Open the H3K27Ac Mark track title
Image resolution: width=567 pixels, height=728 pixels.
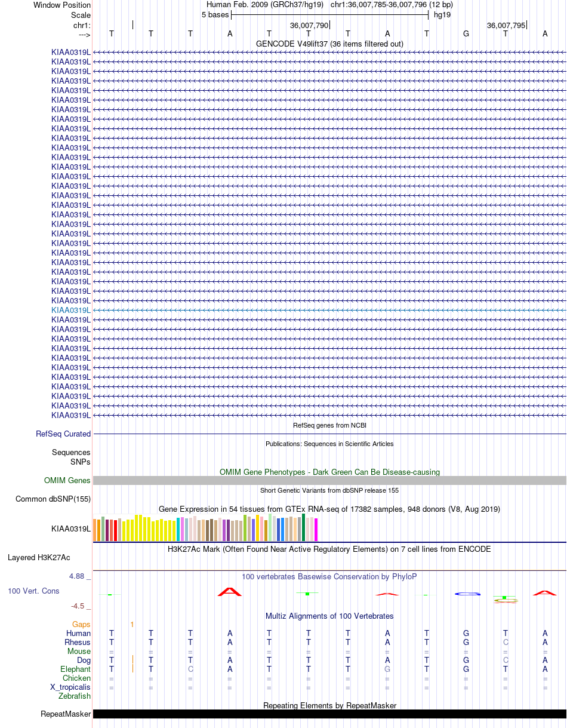[x=329, y=549]
